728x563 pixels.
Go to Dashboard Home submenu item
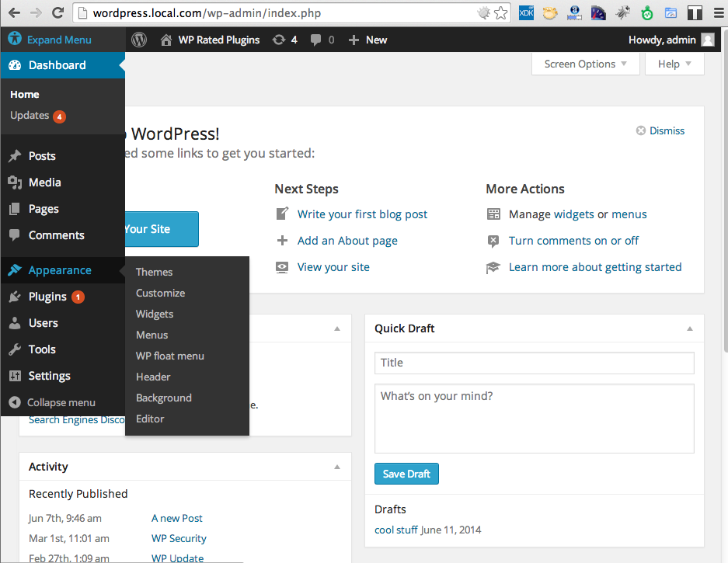[x=25, y=94]
